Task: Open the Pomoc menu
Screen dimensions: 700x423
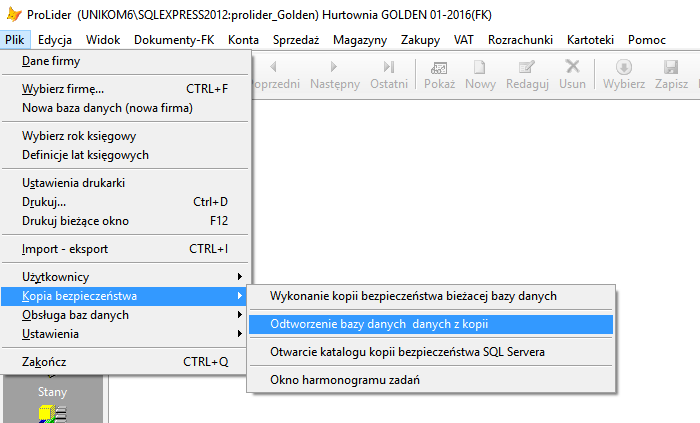Action: (x=647, y=40)
